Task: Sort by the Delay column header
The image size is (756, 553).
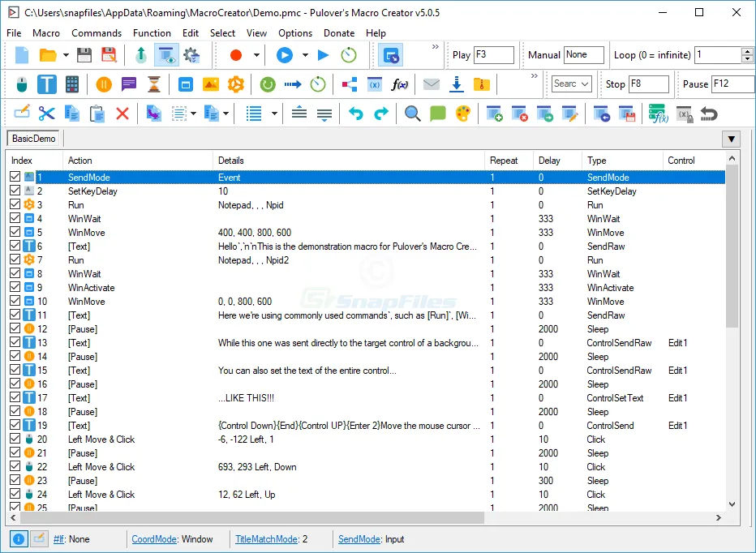Action: [x=558, y=160]
